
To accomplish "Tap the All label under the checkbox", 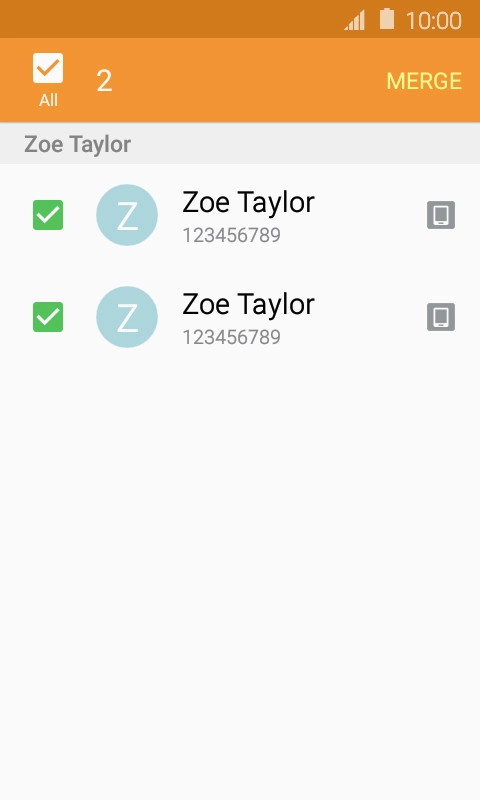I will (48, 100).
